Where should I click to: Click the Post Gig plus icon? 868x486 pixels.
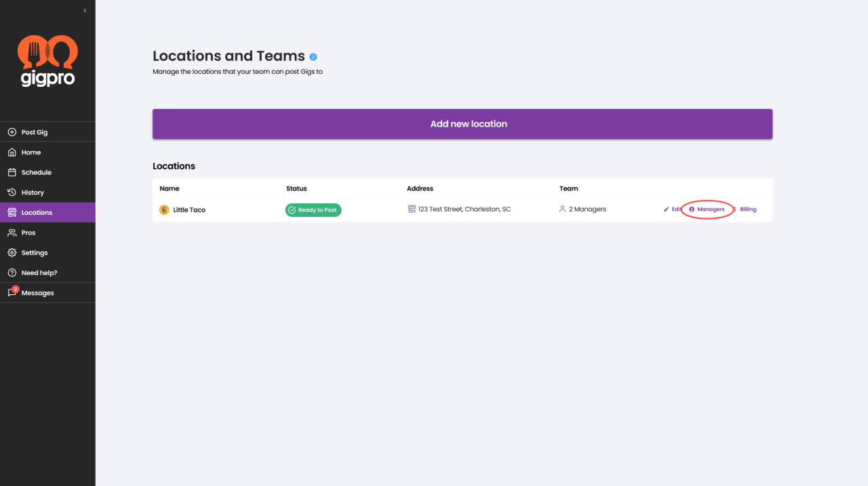[12, 132]
